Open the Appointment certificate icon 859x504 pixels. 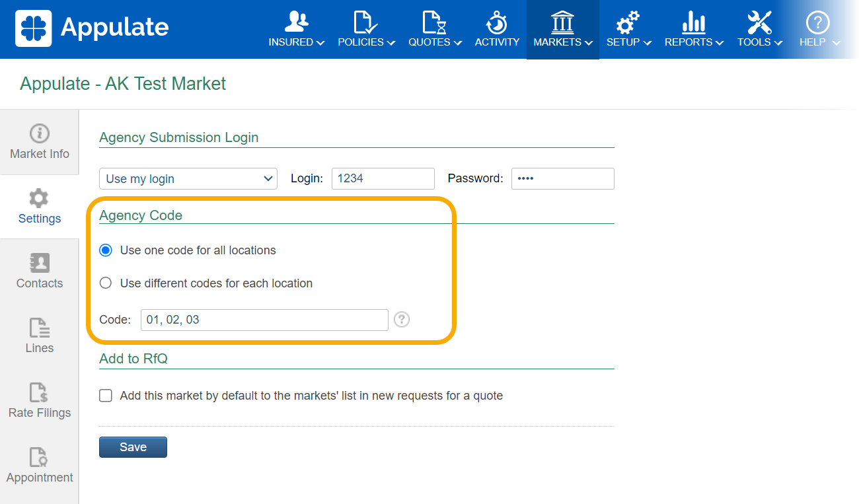(x=39, y=457)
